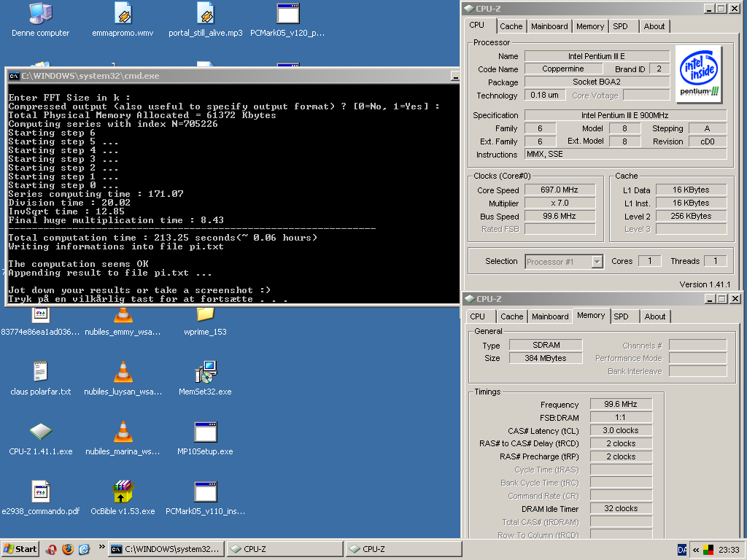Click the Opera quick launch icon
This screenshot has height=560, width=747.
pyautogui.click(x=52, y=549)
